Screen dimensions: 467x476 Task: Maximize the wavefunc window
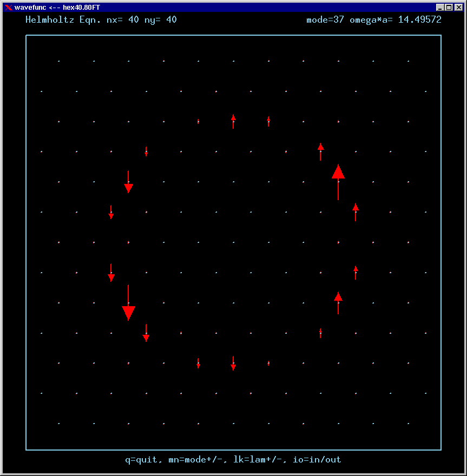449,7
